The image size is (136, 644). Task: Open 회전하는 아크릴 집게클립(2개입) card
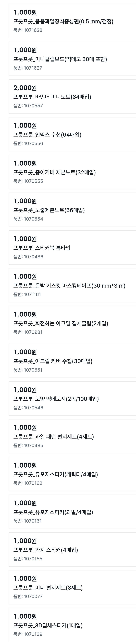tap(73, 323)
